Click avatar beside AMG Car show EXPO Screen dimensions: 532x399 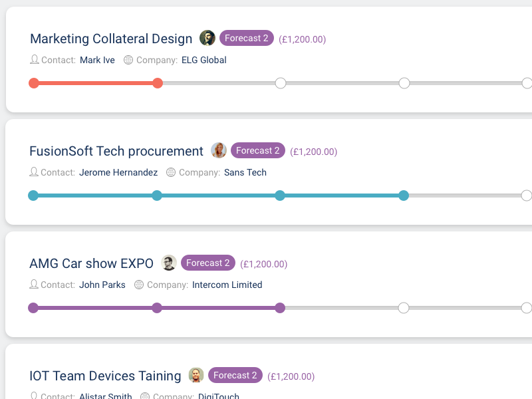[169, 263]
